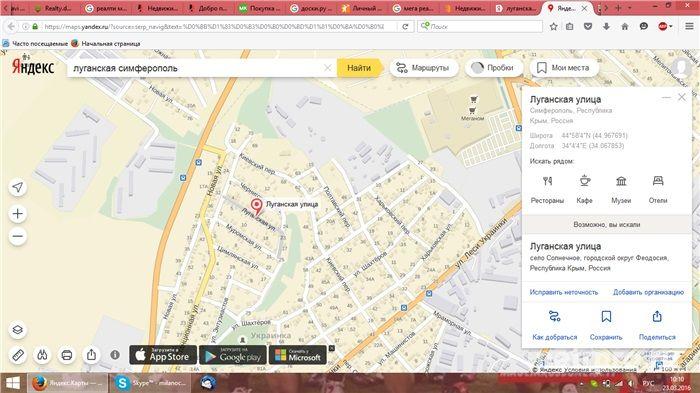Click the Adblock Plus toolbar icon

[663, 26]
